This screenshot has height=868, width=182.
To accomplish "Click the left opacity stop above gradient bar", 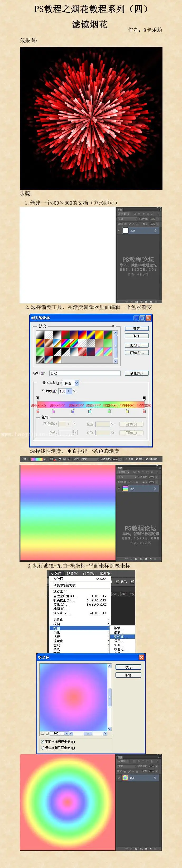I will [38, 398].
